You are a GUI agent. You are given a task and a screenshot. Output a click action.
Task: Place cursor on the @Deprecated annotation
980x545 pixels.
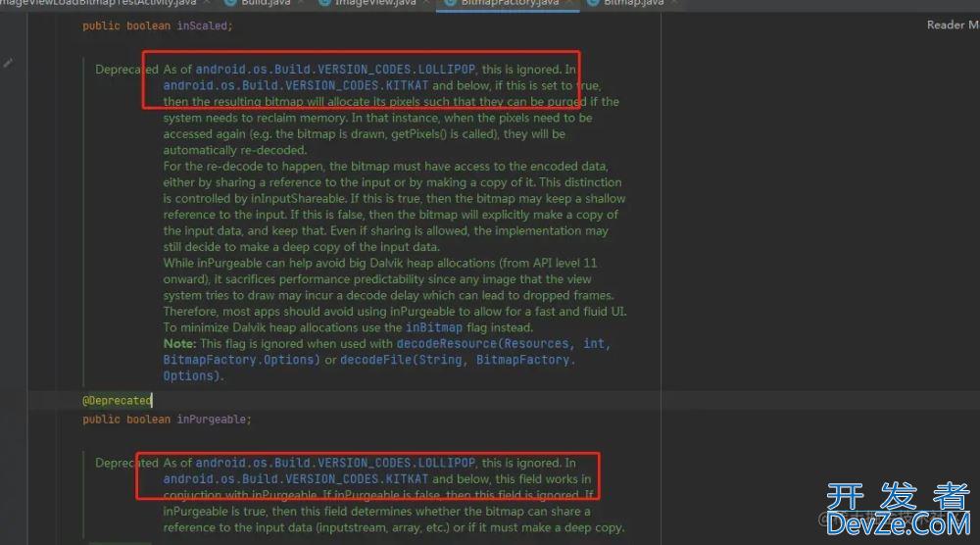[117, 401]
